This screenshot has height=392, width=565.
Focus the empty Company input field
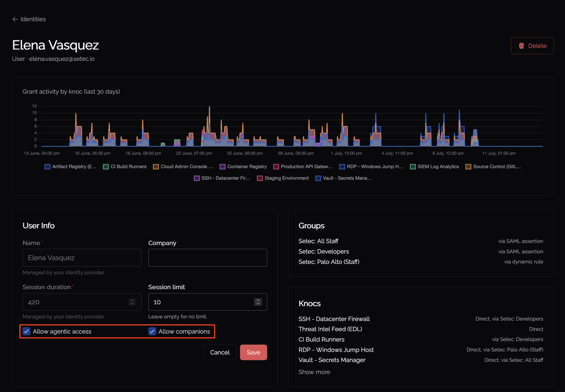pos(208,258)
